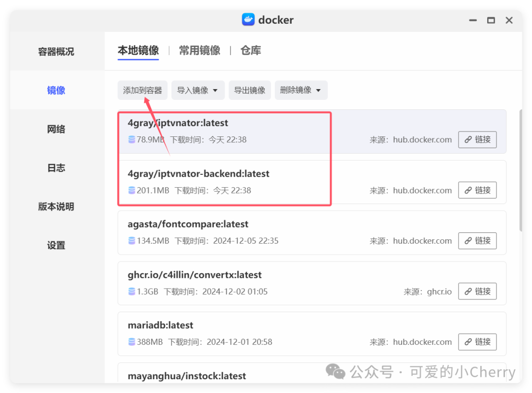The image size is (532, 393).
Task: Maximize the docker window
Action: (491, 20)
